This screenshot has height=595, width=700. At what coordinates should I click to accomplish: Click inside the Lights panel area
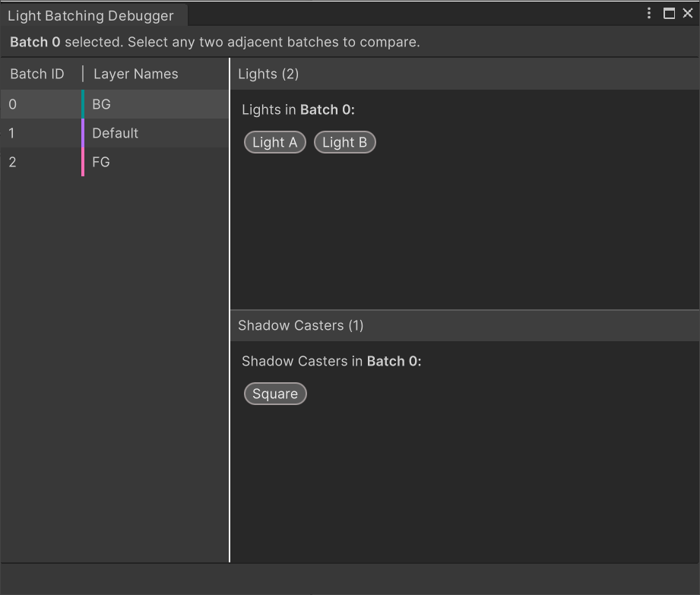464,228
